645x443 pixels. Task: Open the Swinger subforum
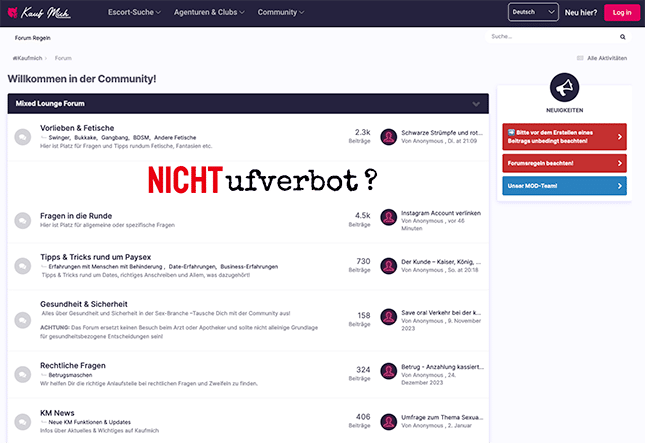[x=59, y=138]
